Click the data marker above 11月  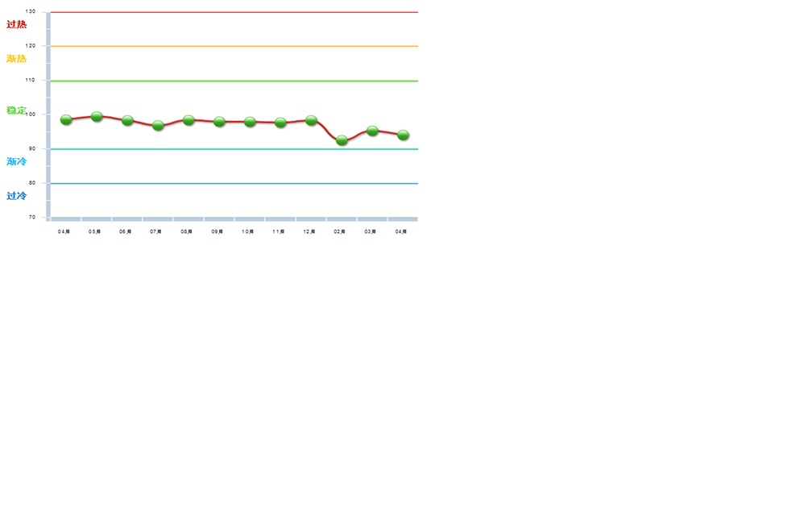click(280, 123)
